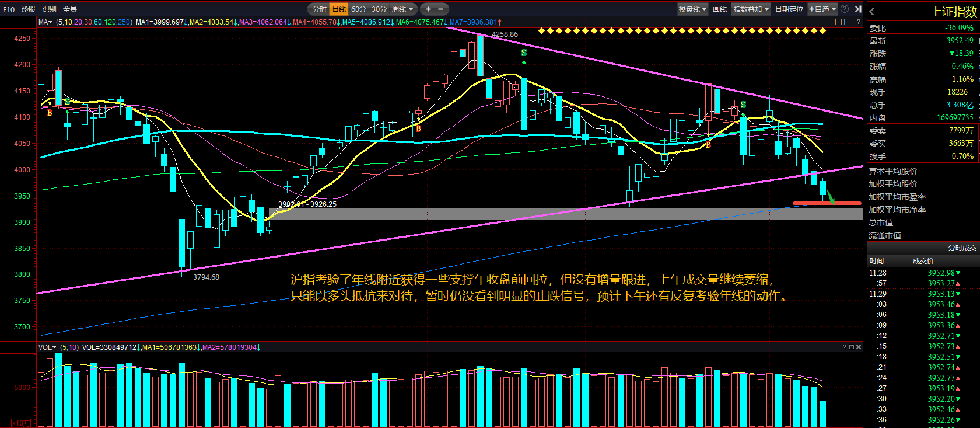The height and width of the screenshot is (428, 980).
Task: Click 3794.68 low price label
Action: [x=206, y=277]
